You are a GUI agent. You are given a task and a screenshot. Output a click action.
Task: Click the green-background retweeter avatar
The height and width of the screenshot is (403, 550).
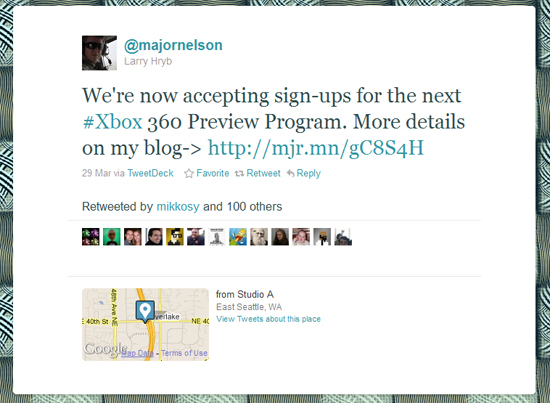click(112, 236)
